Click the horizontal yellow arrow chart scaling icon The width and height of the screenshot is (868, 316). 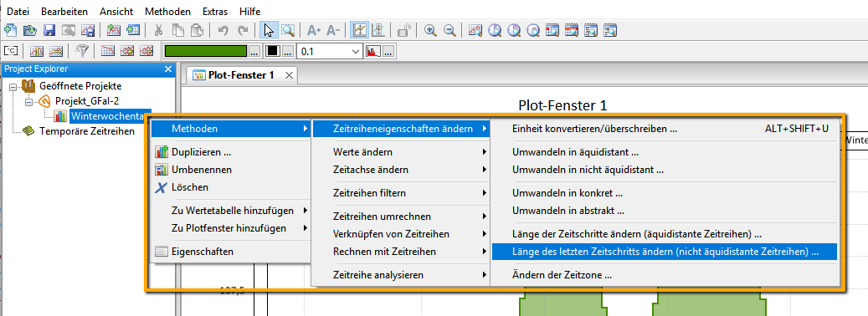pos(56,51)
